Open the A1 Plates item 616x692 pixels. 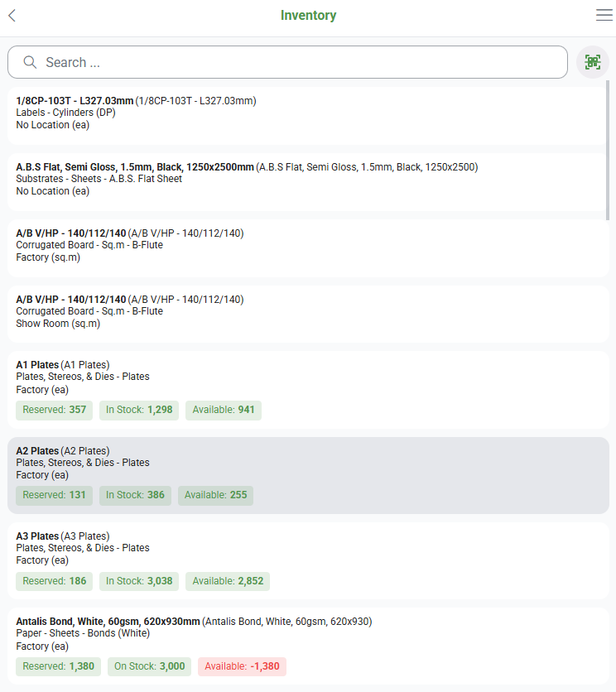pyautogui.click(x=308, y=390)
